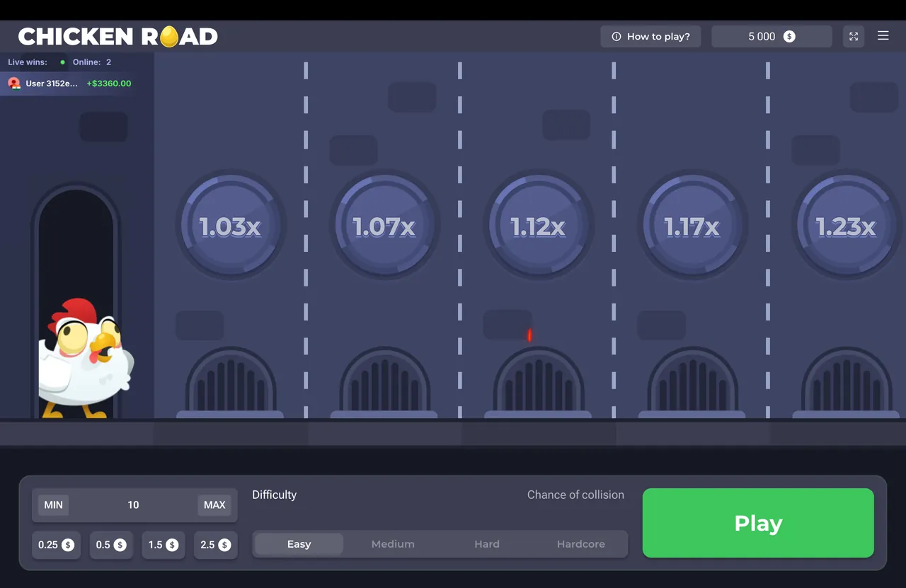Click the 1.17x multiplier manhole

[x=692, y=226]
